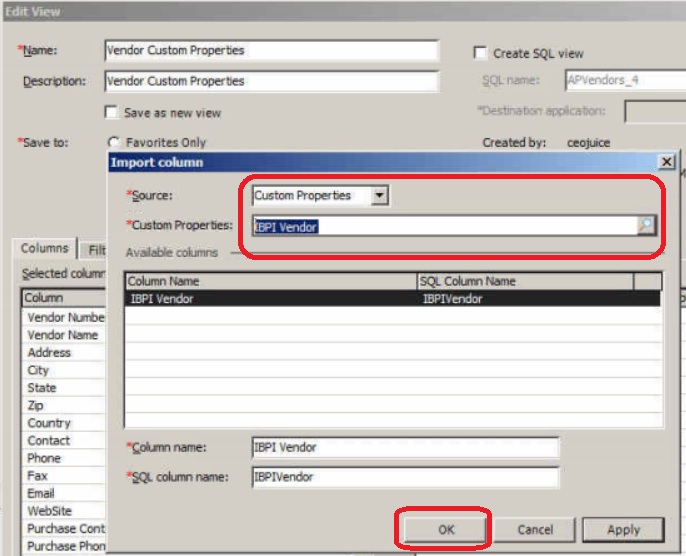The height and width of the screenshot is (556, 686).
Task: Select the Fax column row
Action: [x=64, y=476]
